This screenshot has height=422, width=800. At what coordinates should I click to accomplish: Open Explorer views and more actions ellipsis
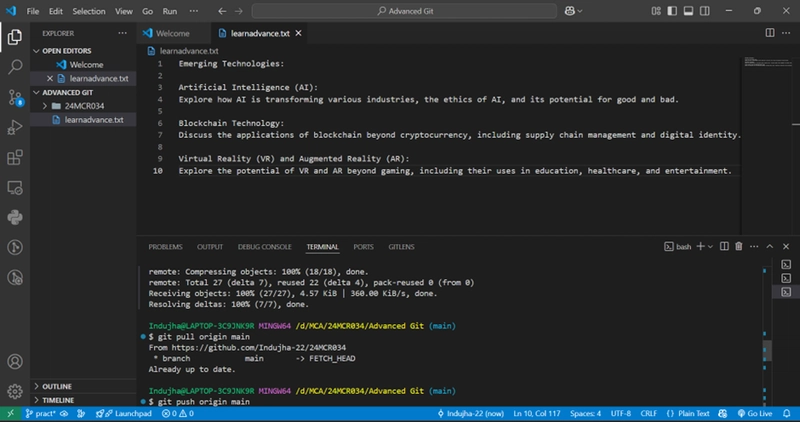pos(122,33)
